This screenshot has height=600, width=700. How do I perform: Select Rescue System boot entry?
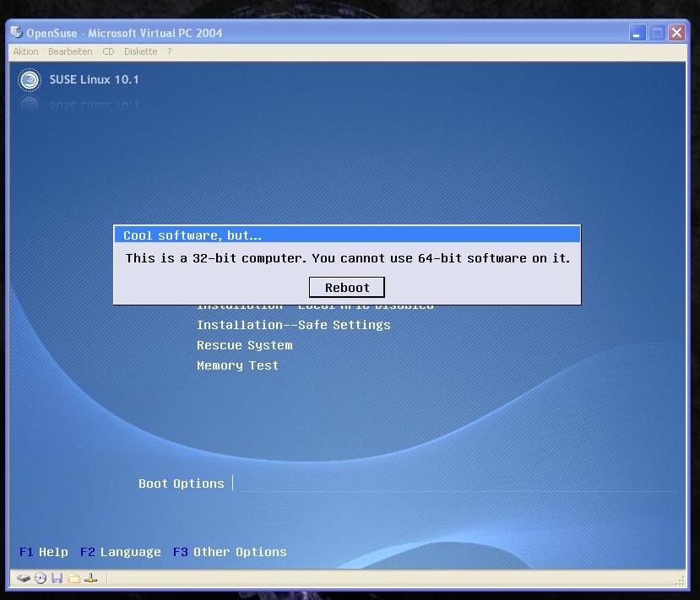pyautogui.click(x=245, y=345)
